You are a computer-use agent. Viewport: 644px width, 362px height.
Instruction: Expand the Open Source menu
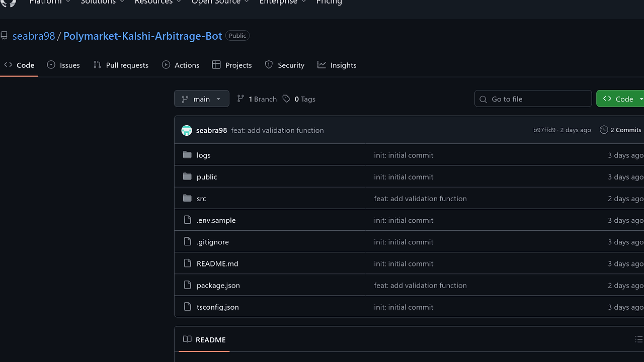220,2
